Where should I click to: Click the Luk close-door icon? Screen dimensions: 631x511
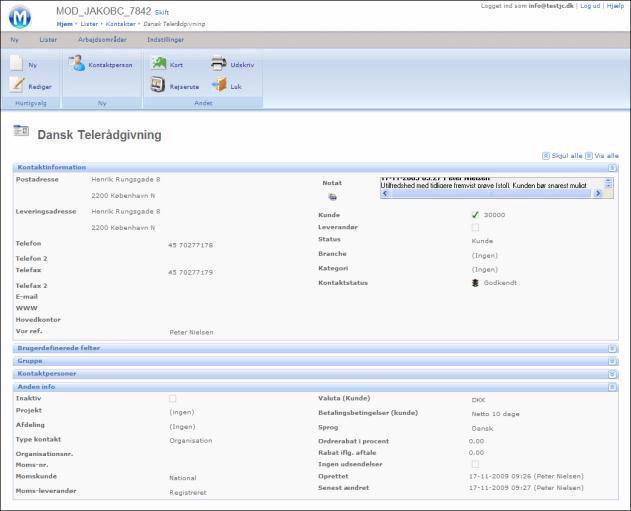pos(218,86)
